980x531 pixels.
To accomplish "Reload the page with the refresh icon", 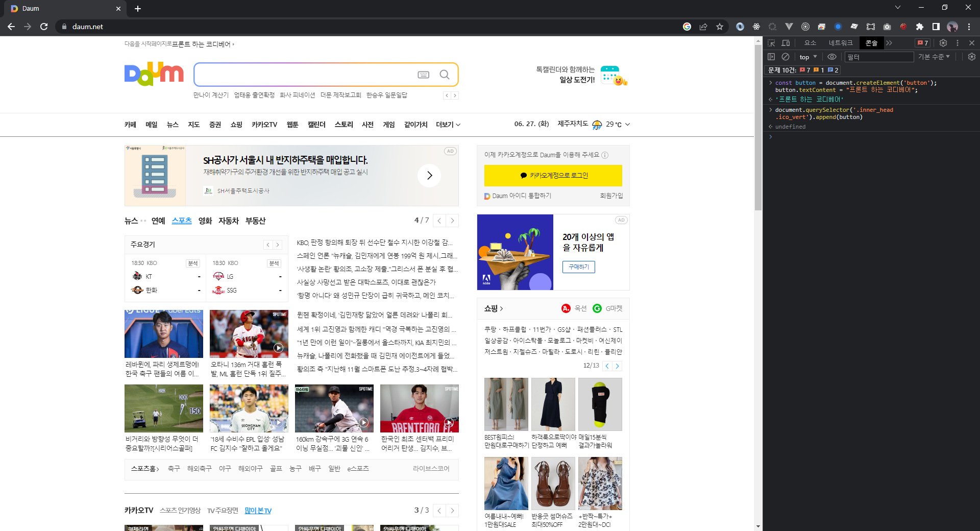I will (44, 27).
